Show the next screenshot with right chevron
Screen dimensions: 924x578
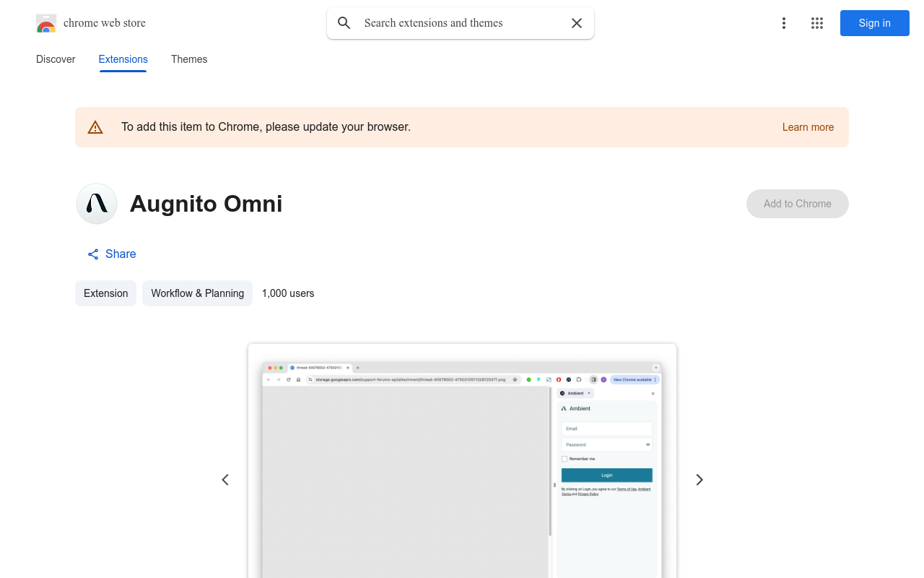(699, 480)
